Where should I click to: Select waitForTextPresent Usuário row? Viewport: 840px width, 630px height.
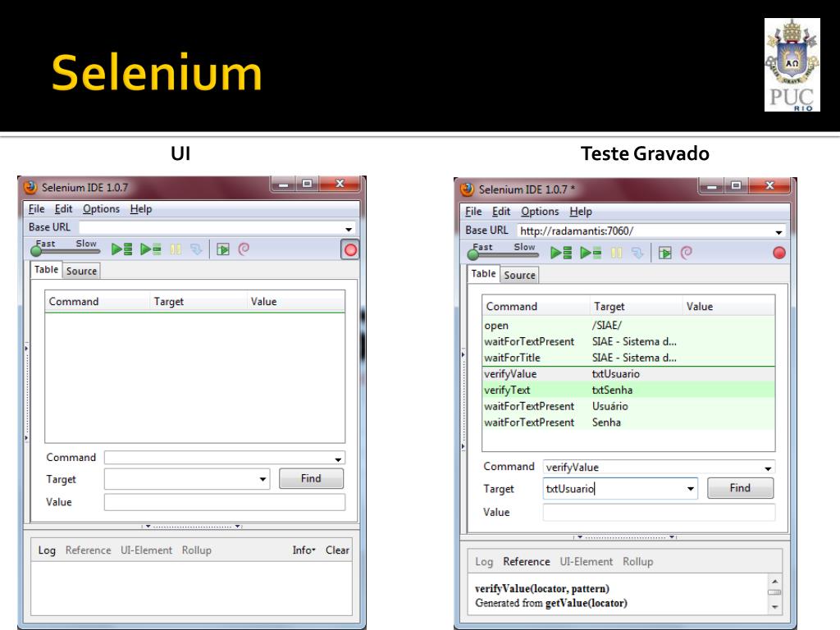(x=628, y=406)
